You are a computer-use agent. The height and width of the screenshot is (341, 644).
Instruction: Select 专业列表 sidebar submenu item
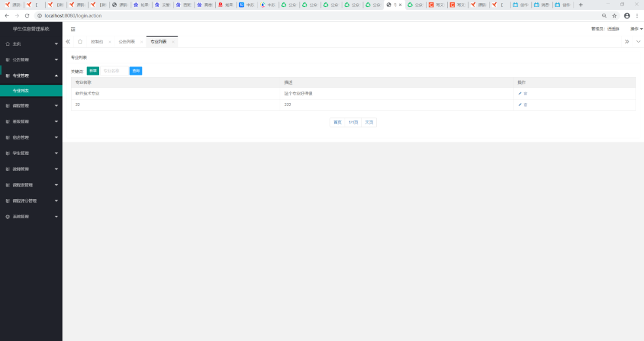click(x=31, y=91)
